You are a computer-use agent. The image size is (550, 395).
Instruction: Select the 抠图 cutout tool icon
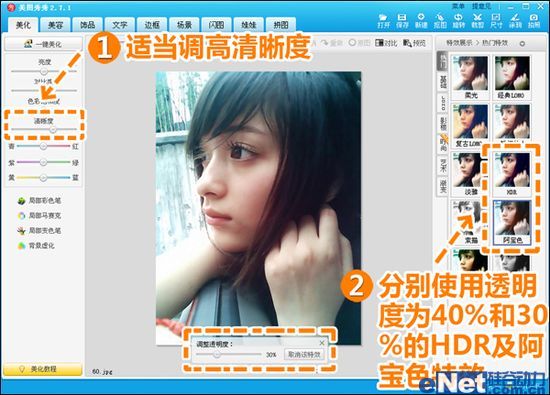click(440, 21)
